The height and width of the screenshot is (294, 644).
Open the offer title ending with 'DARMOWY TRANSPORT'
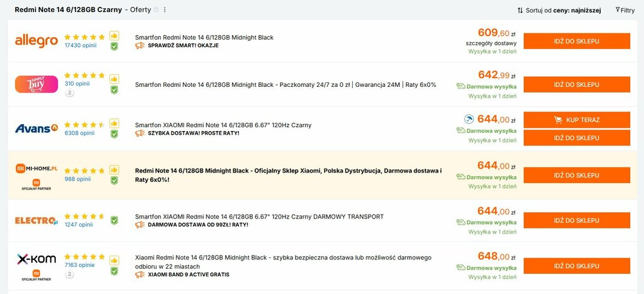coord(259,217)
